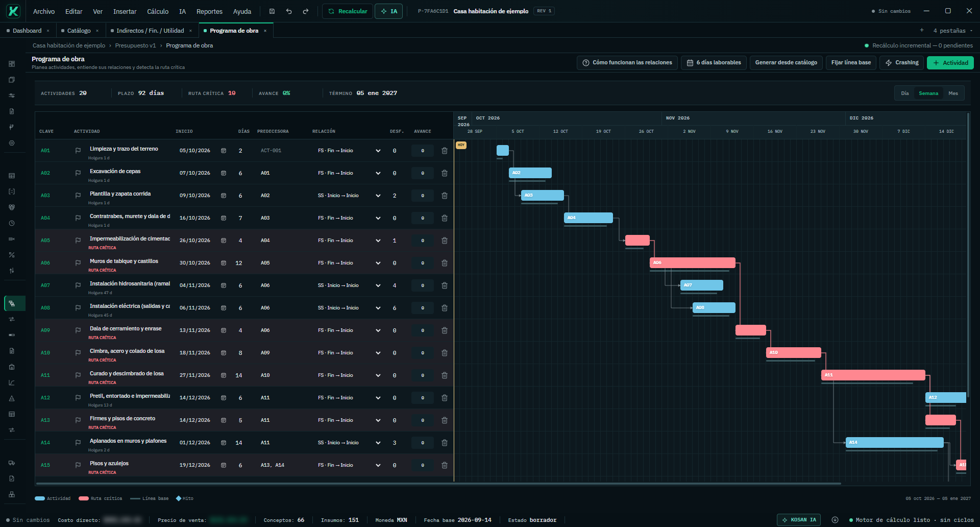980x527 pixels.
Task: Open the Crashing tool
Action: pos(902,63)
